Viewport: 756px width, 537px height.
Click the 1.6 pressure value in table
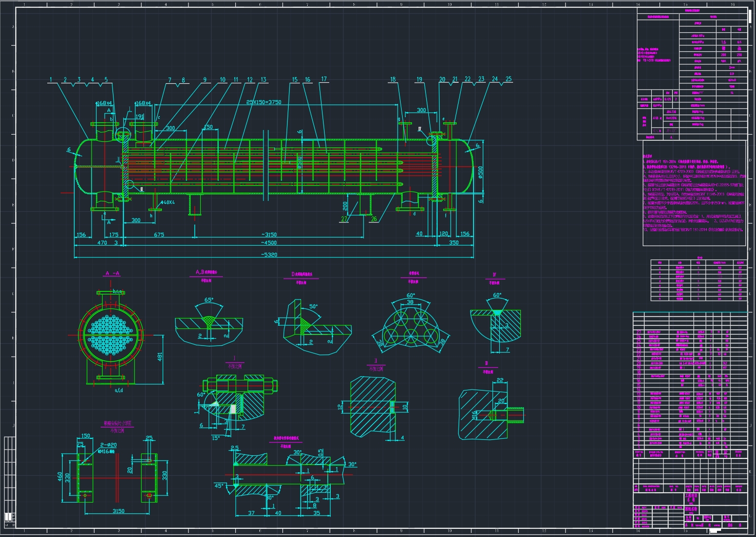coord(724,42)
